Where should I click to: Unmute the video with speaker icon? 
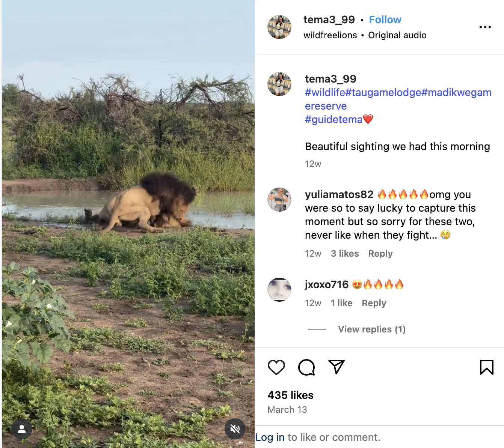pos(235,429)
